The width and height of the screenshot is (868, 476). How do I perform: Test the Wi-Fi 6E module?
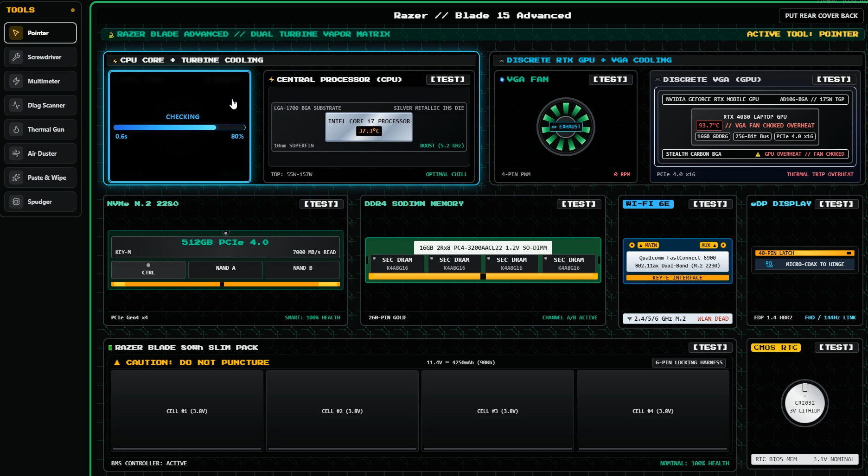[710, 204]
